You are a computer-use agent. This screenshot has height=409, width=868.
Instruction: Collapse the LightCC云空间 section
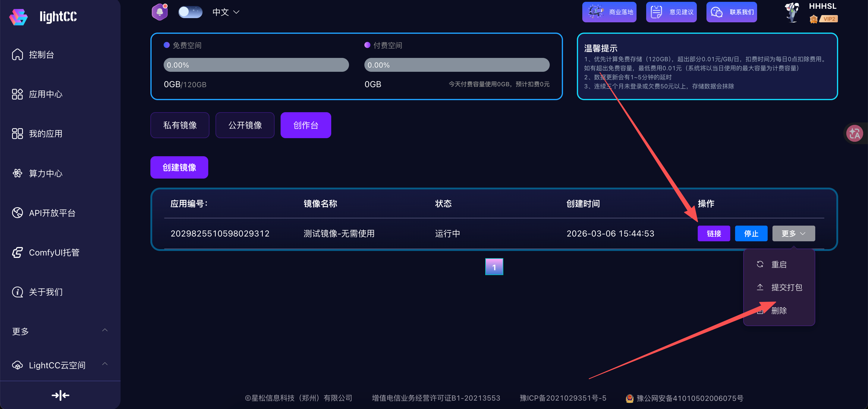105,364
